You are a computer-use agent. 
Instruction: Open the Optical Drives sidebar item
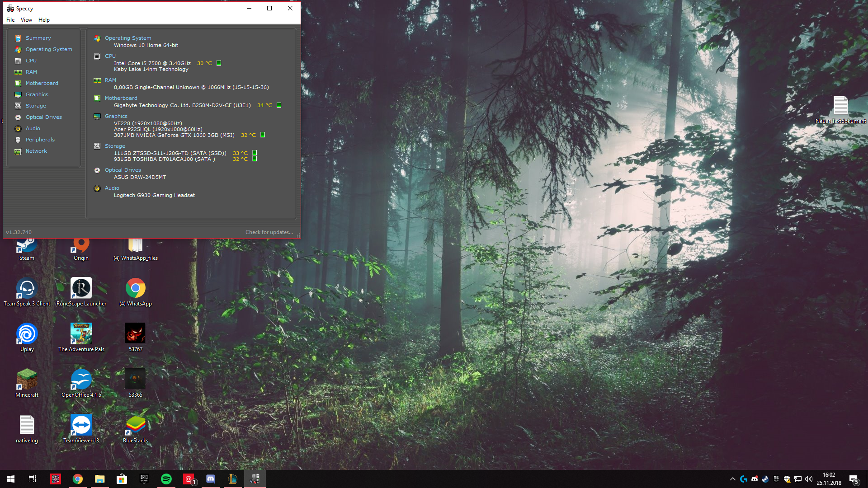43,117
